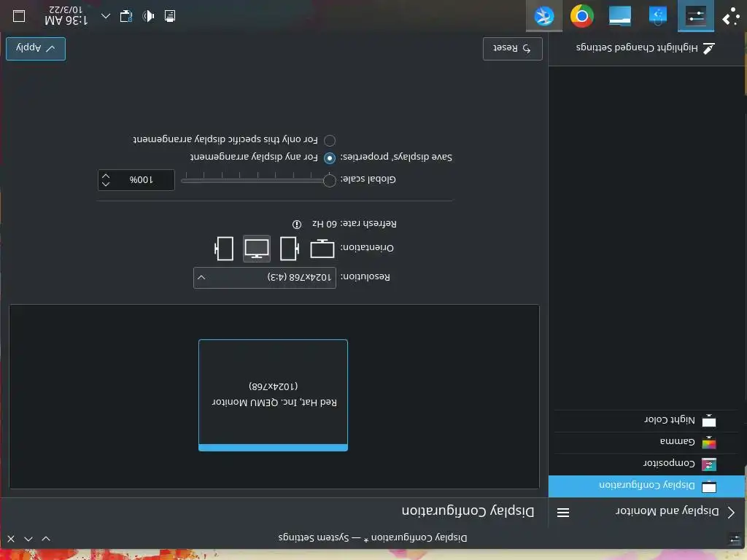This screenshot has height=560, width=747.
Task: Open the Compositor sidebar item
Action: tap(647, 464)
